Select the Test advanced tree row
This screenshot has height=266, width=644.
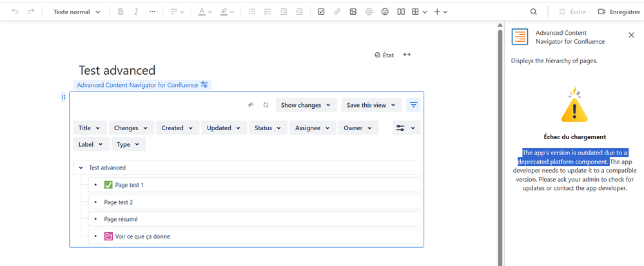(x=247, y=167)
